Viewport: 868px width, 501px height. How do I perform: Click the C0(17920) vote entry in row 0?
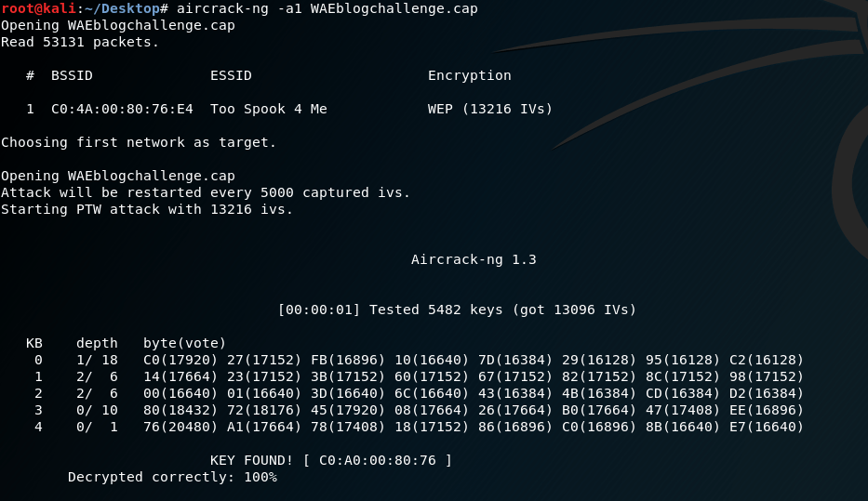(x=180, y=360)
